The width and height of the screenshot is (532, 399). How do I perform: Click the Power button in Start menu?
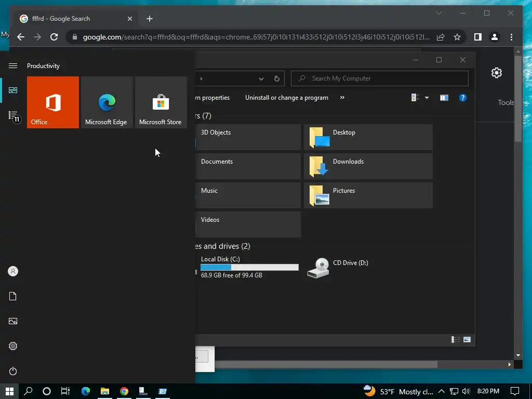pyautogui.click(x=13, y=371)
